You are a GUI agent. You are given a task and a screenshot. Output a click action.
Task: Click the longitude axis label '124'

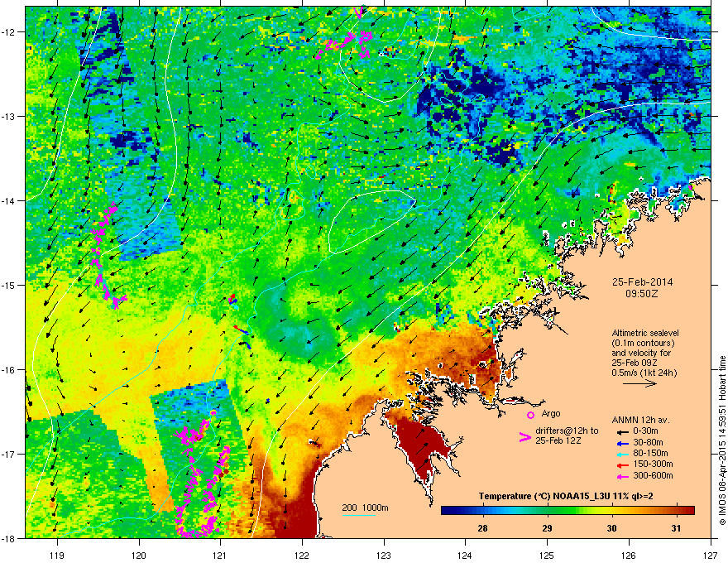465,555
